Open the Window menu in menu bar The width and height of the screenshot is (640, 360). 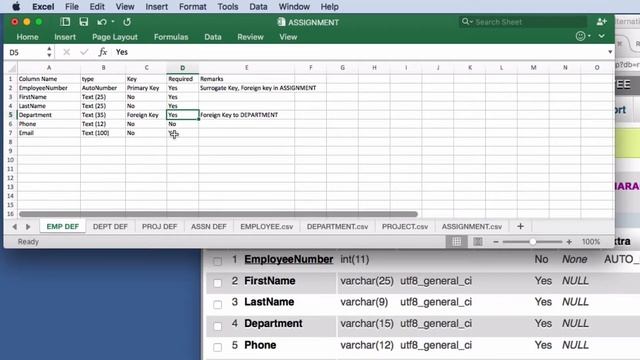(x=294, y=7)
